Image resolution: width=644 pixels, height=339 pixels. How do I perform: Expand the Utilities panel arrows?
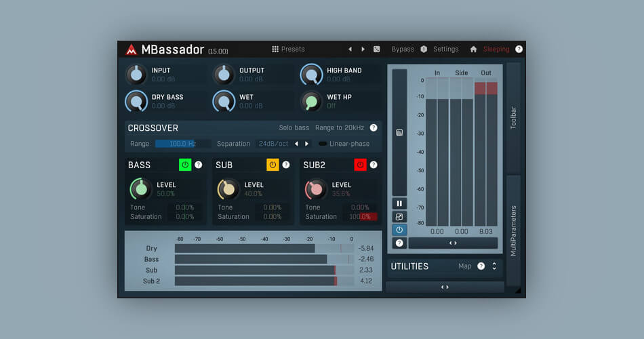494,266
